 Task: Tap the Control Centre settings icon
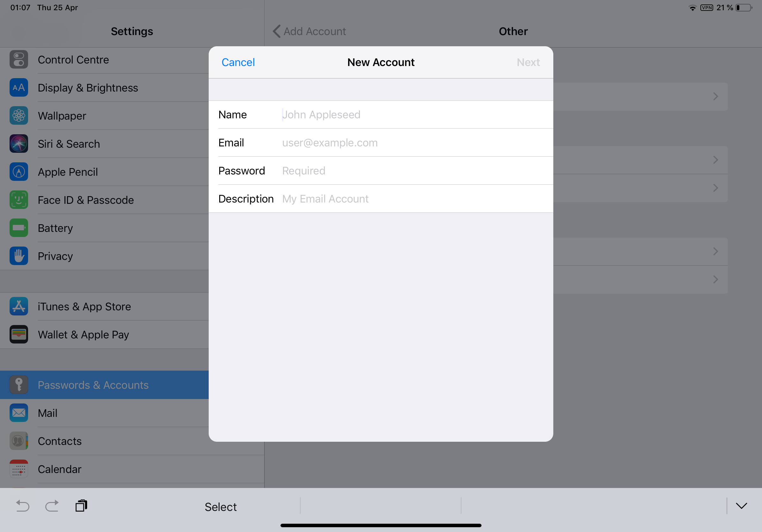pos(19,59)
